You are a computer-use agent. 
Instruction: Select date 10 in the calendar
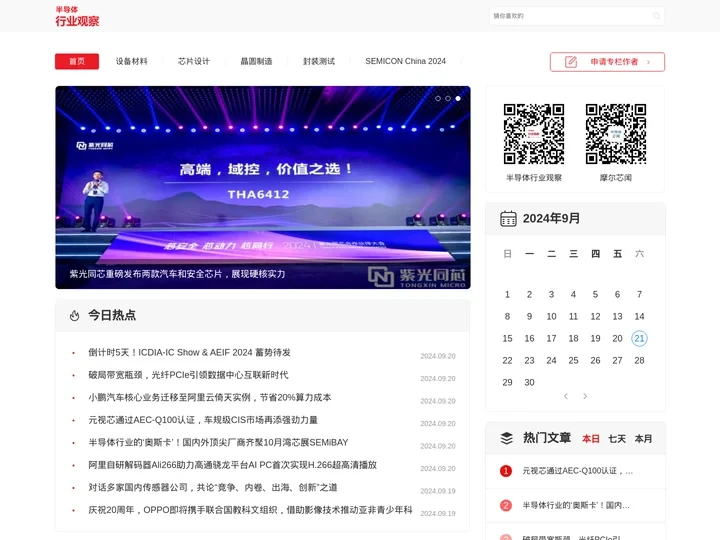[x=551, y=316]
